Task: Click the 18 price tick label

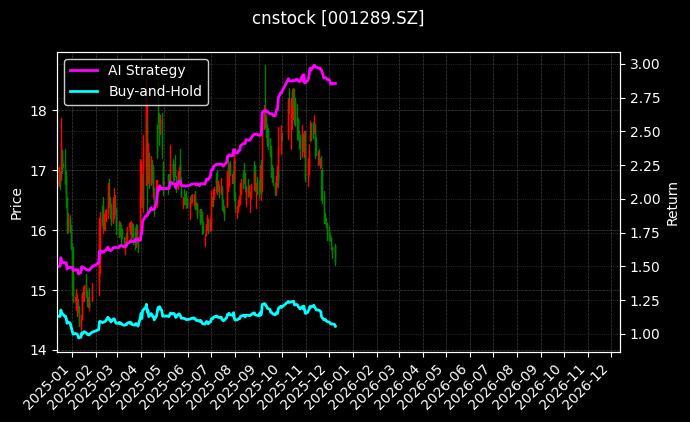Action: 38,110
